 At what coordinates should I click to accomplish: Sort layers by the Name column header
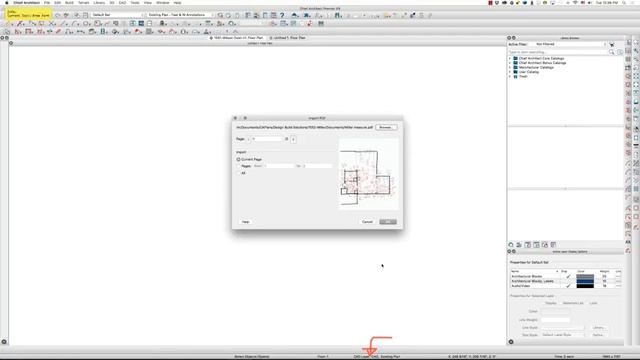tap(534, 271)
